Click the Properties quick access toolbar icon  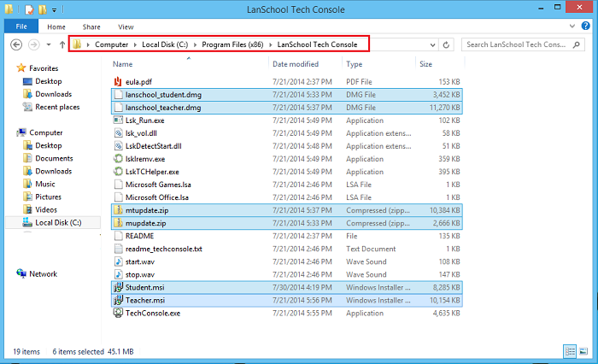29,9
